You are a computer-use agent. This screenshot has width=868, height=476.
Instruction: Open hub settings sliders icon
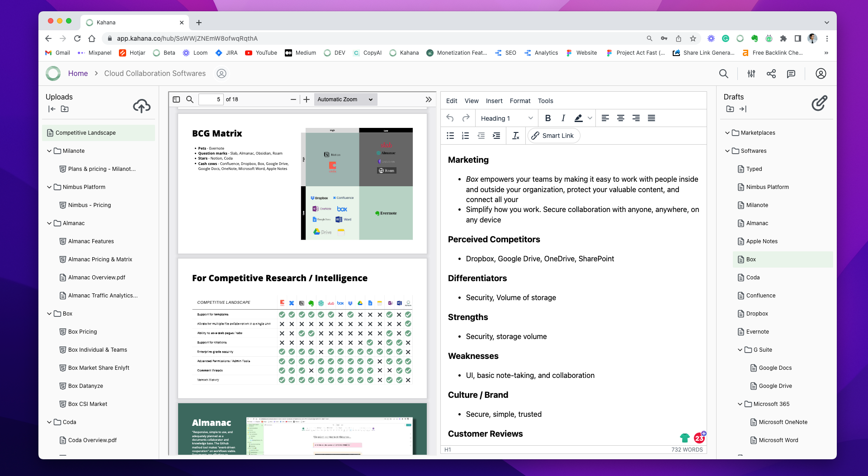pyautogui.click(x=751, y=74)
